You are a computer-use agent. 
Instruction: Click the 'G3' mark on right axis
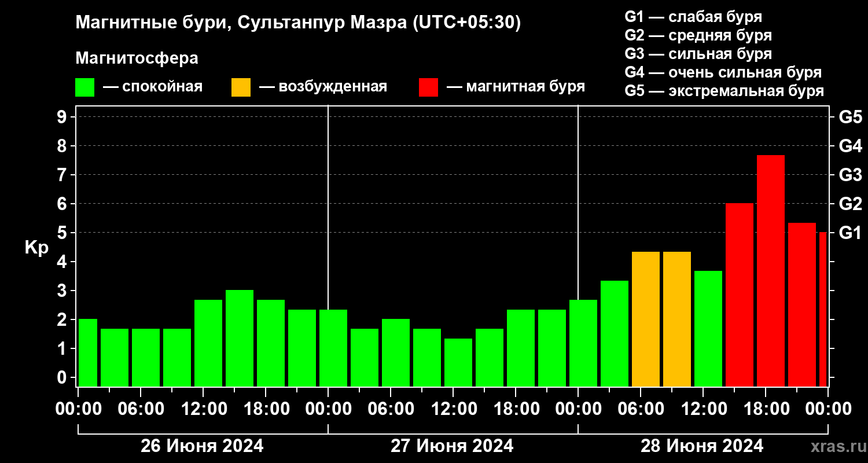point(850,175)
